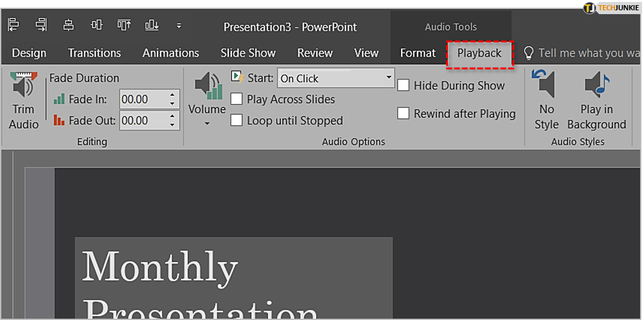Open the Customize Quick Access Toolbar arrow
This screenshot has height=320, width=644.
tap(179, 26)
